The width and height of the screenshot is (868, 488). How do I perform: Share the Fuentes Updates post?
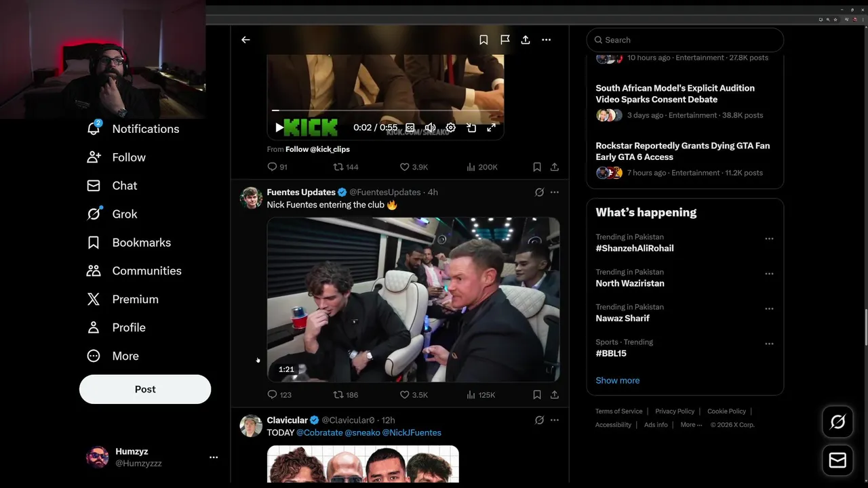click(x=555, y=394)
